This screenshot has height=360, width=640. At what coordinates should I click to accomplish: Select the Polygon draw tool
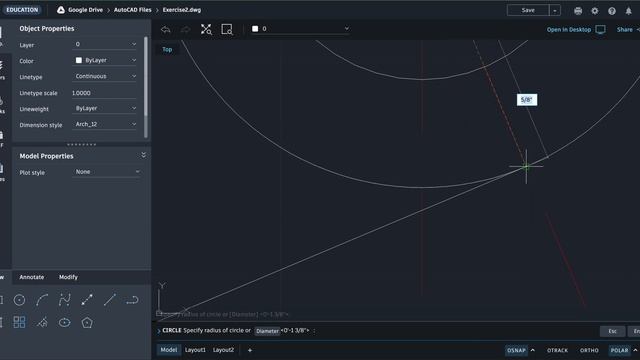(x=87, y=322)
